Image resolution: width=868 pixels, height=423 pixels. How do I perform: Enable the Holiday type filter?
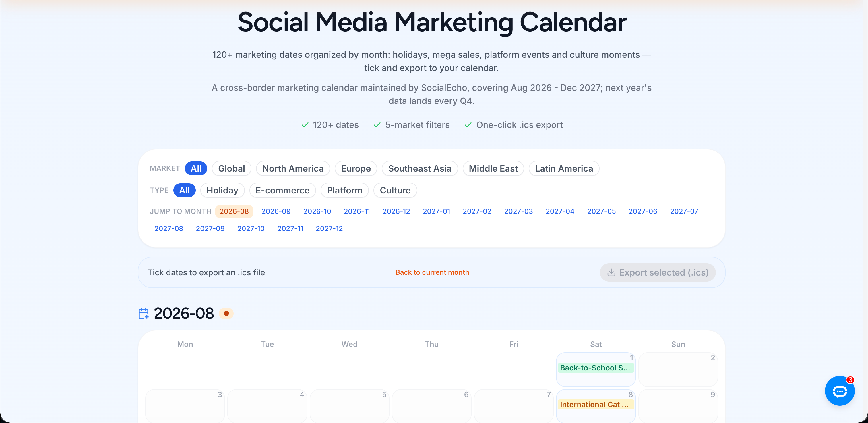pos(222,190)
